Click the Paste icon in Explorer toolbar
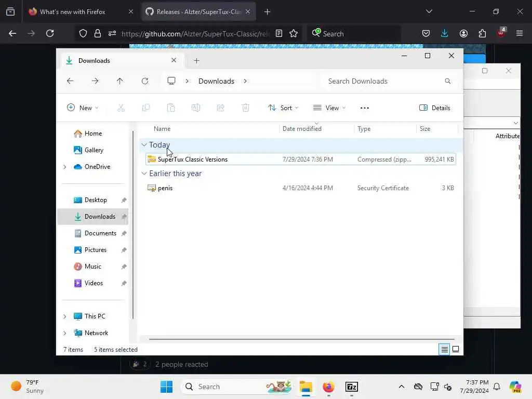 [171, 108]
